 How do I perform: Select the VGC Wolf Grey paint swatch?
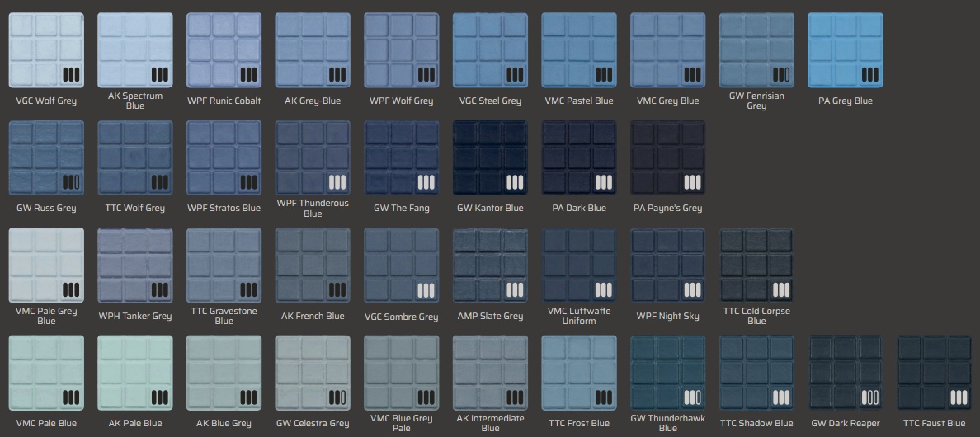point(46,50)
